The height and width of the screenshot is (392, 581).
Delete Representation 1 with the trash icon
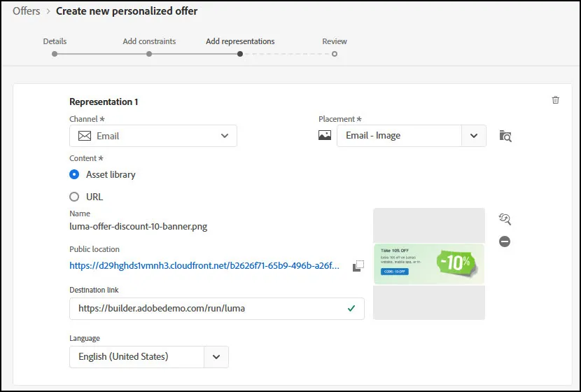[555, 100]
